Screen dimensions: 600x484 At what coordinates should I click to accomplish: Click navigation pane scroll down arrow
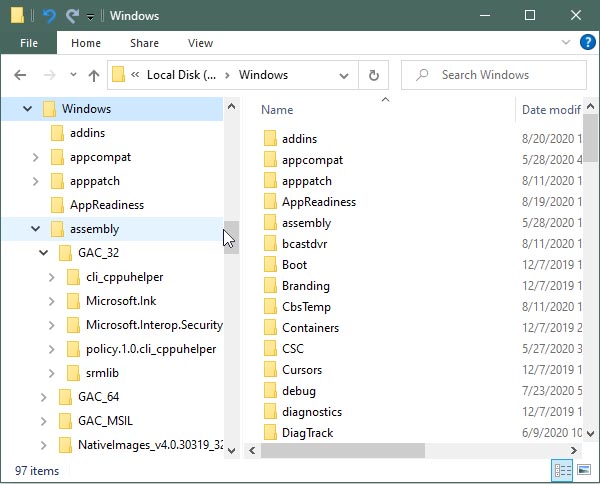tap(231, 451)
